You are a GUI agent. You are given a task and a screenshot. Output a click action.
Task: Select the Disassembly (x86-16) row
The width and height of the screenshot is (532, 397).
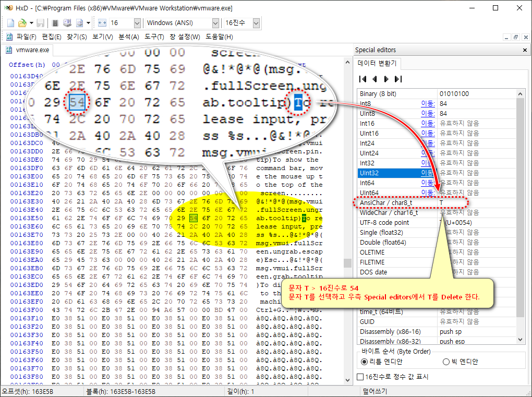[x=437, y=331]
